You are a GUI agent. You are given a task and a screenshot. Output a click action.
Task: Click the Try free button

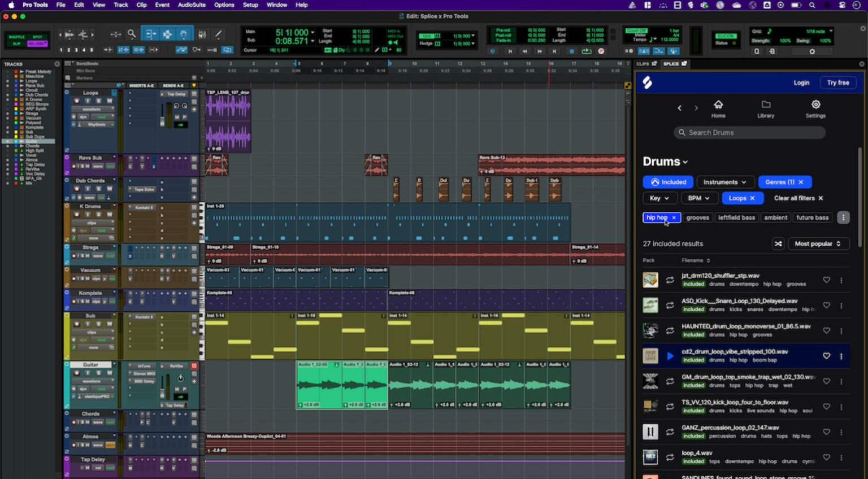[838, 82]
